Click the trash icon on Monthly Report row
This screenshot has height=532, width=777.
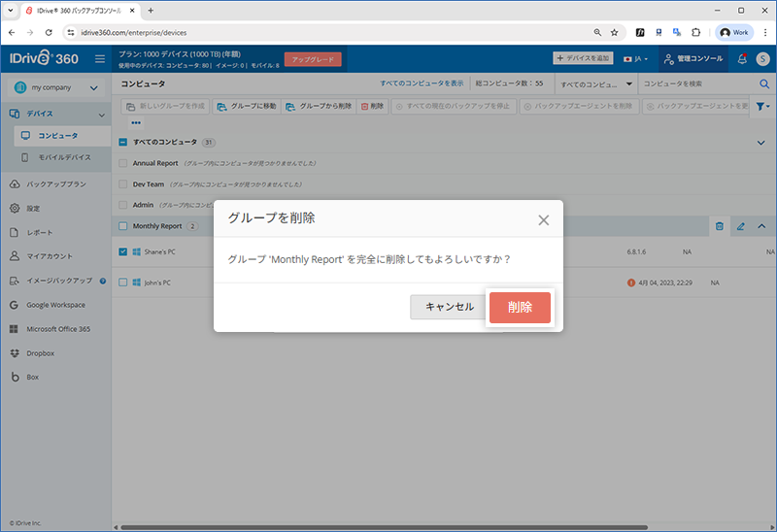pyautogui.click(x=720, y=226)
